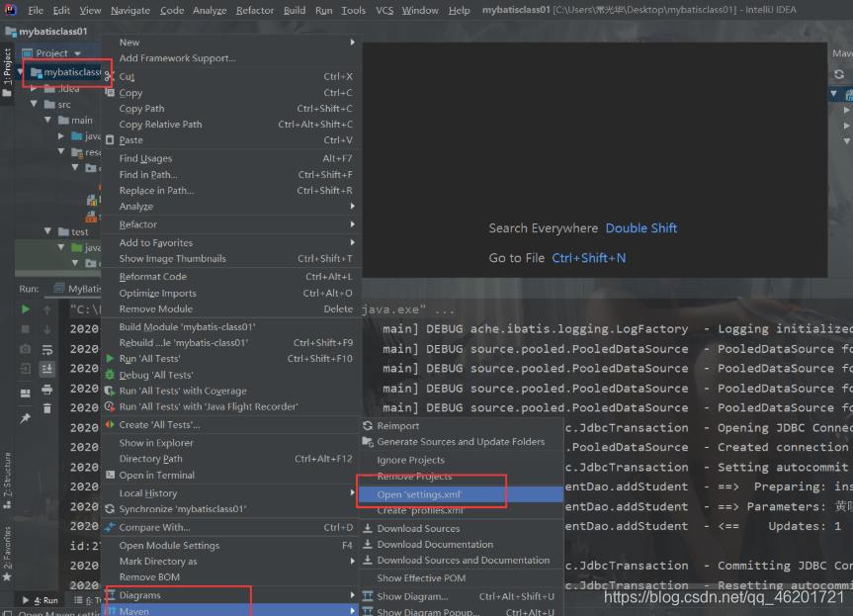Expand the New submenu arrow
The width and height of the screenshot is (853, 616).
[353, 42]
